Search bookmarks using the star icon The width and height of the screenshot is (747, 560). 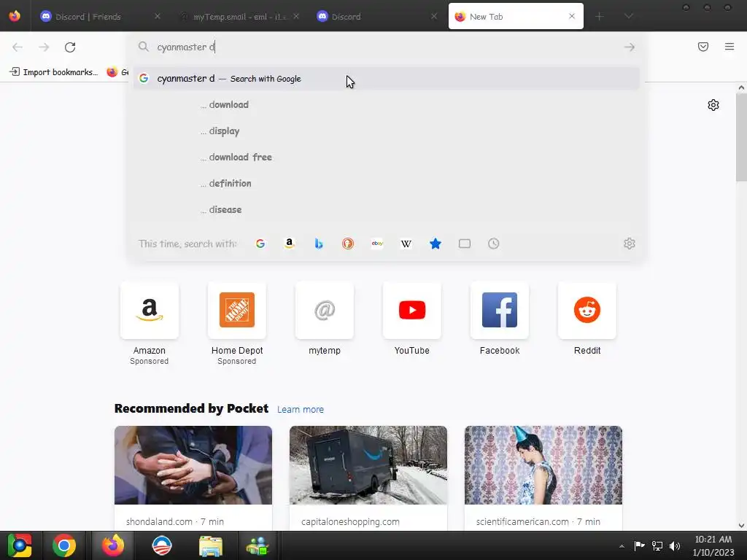[x=436, y=244]
